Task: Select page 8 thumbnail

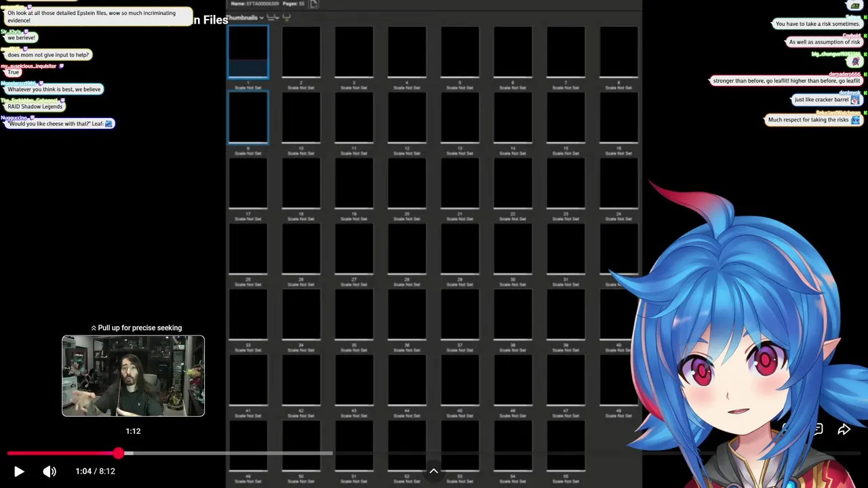Action: (x=618, y=52)
